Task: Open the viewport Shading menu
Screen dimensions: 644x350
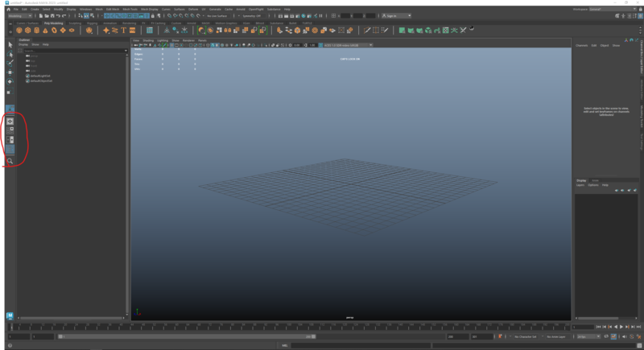Action: coord(148,39)
